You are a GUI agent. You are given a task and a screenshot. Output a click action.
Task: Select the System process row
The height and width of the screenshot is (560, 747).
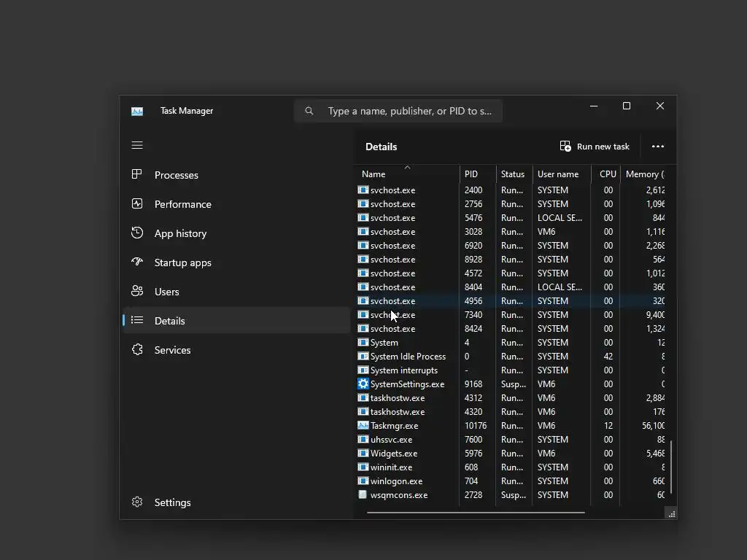click(x=511, y=343)
